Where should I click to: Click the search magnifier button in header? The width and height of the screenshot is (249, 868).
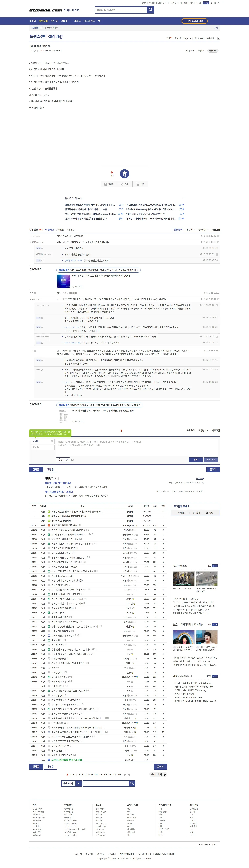151,10
